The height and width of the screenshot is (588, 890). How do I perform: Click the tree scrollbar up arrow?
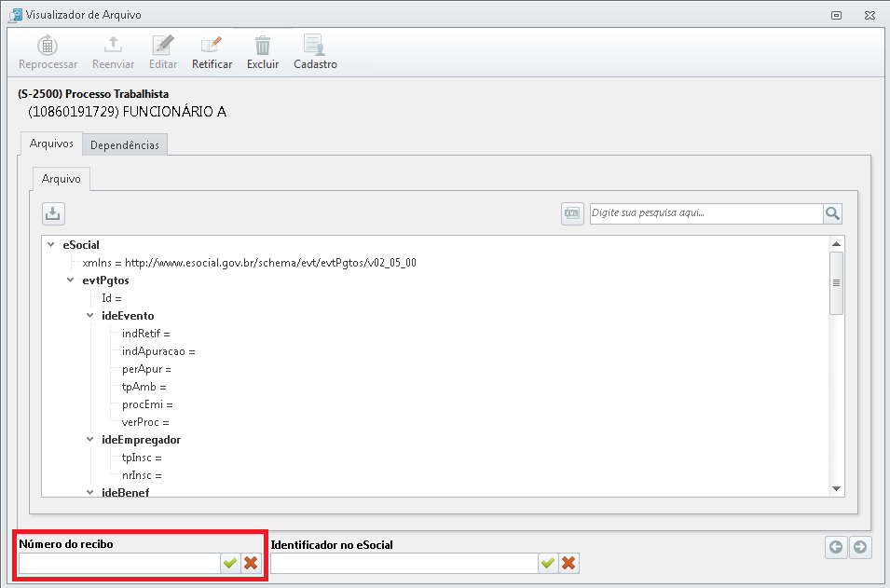[x=836, y=244]
